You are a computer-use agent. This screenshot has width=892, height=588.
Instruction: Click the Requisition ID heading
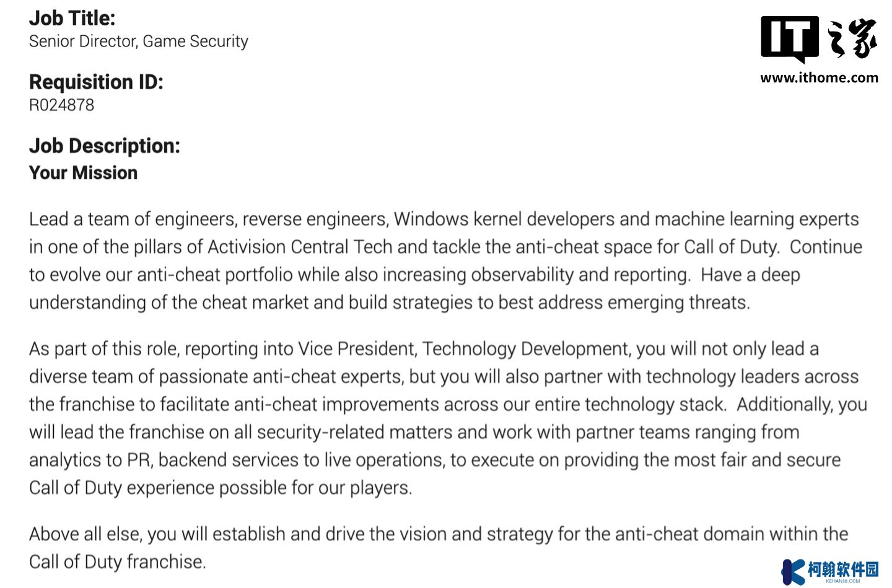[x=96, y=82]
